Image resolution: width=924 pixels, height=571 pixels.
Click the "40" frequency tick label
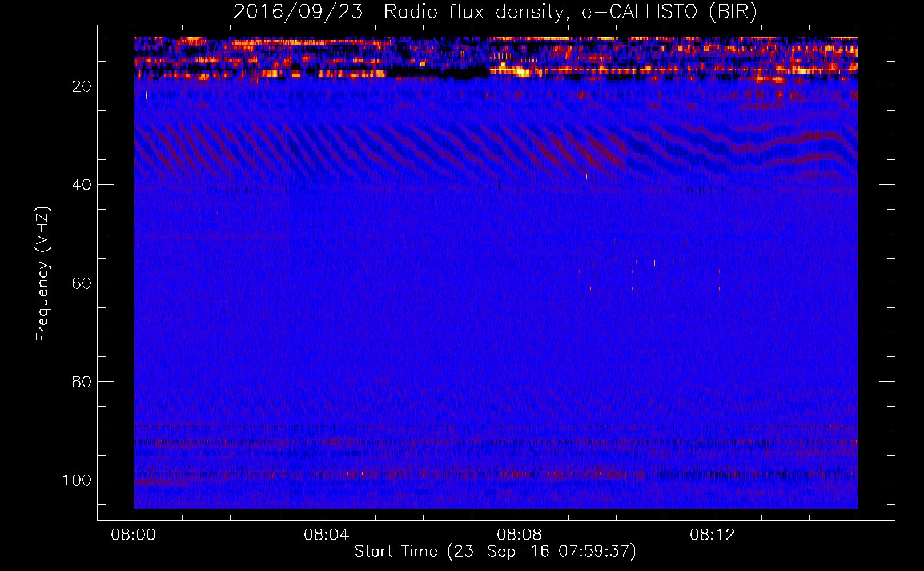[82, 185]
